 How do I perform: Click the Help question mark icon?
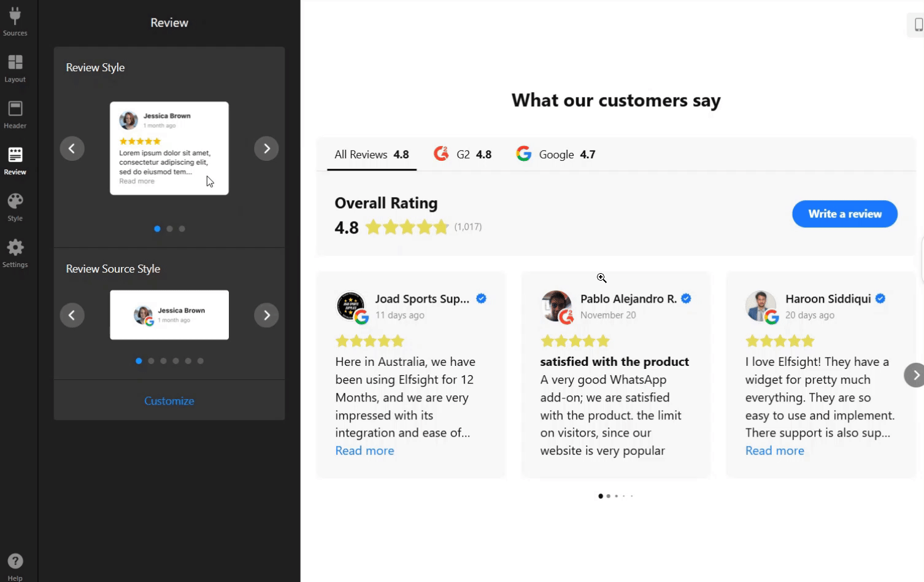click(x=15, y=562)
